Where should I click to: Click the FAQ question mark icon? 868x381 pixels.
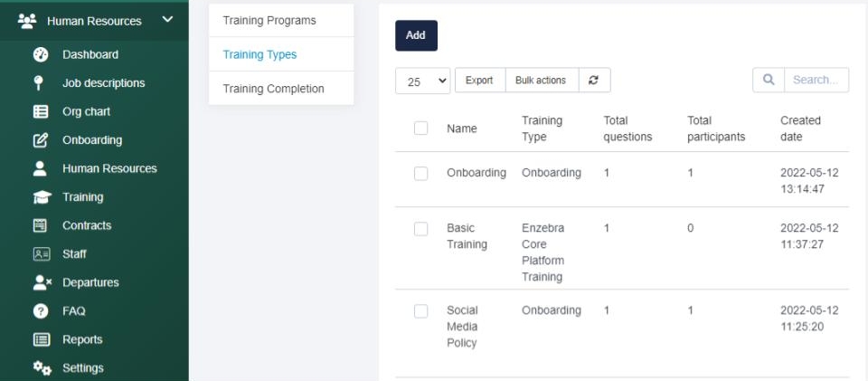coord(40,311)
